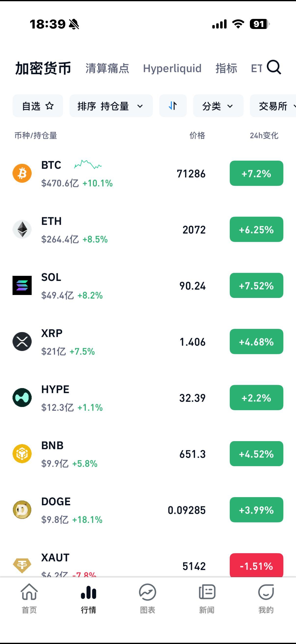Tap the Hyperliquid HYPE coin icon
This screenshot has height=644, width=296.
click(22, 397)
